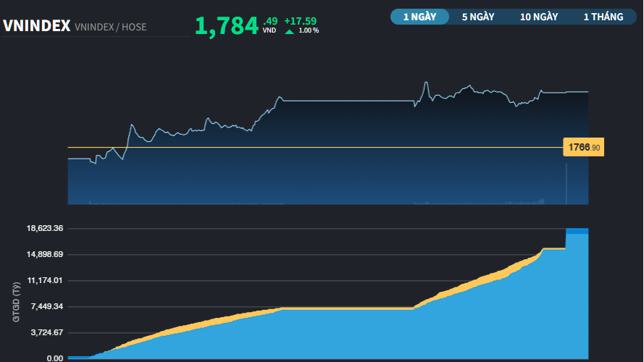Click the 1,784 index value

point(226,26)
